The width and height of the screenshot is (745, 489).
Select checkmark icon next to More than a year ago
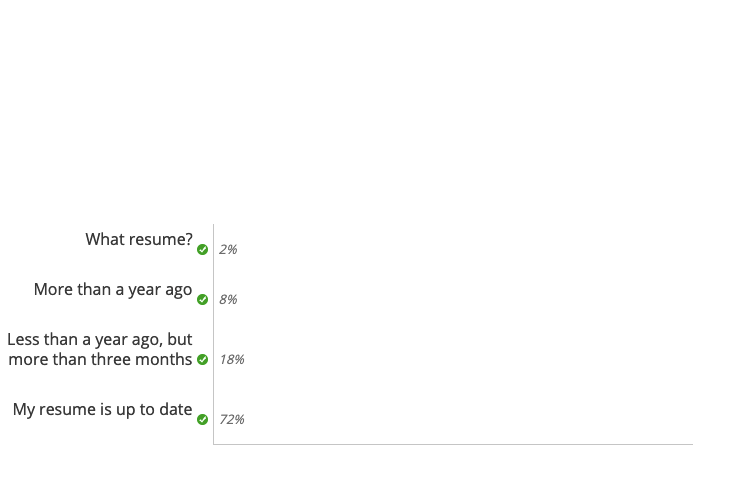[202, 299]
